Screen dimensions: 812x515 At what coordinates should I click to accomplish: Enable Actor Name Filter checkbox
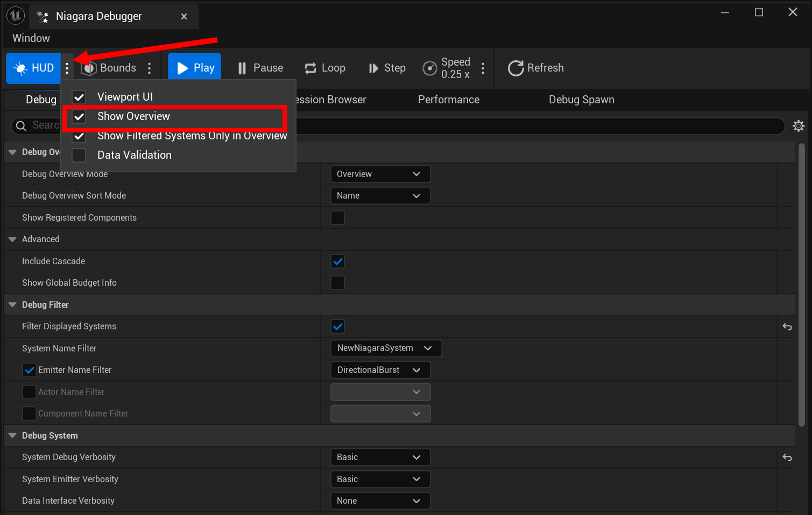click(29, 392)
